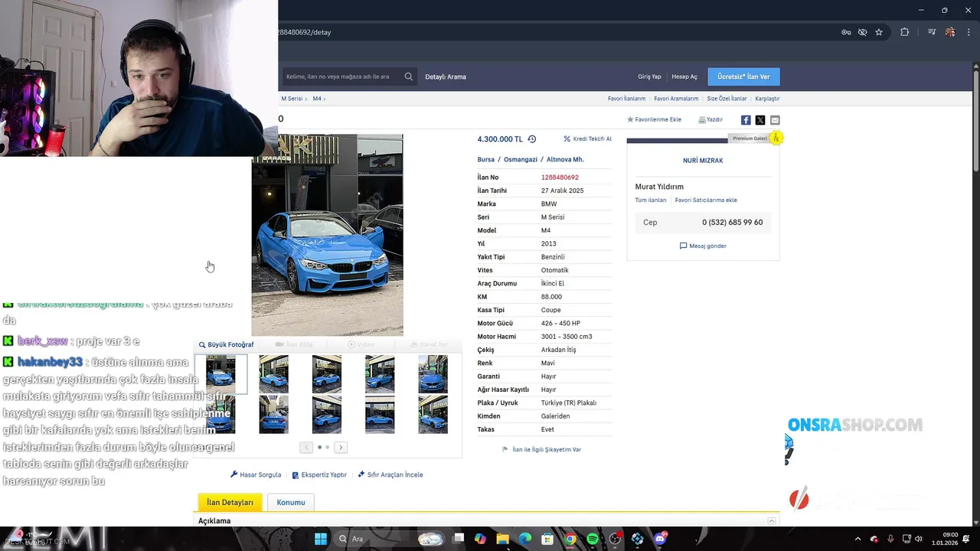Open browser extensions puzzle icon
980x551 pixels.
pyautogui.click(x=905, y=32)
